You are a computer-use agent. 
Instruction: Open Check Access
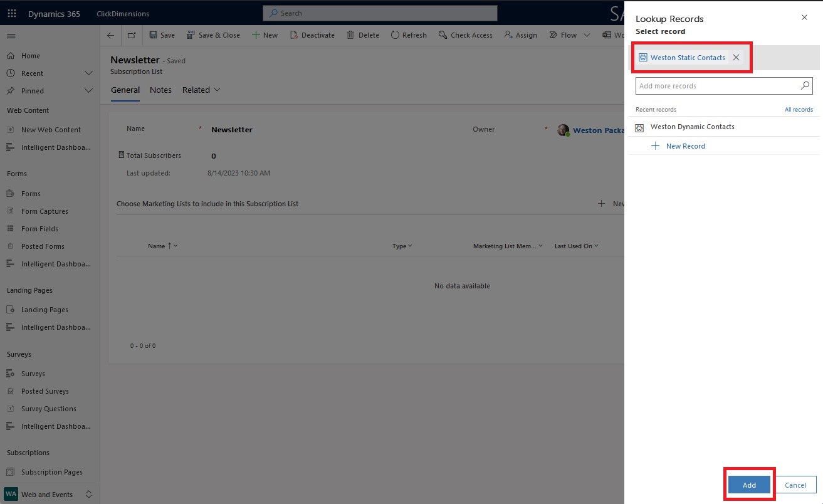click(466, 35)
